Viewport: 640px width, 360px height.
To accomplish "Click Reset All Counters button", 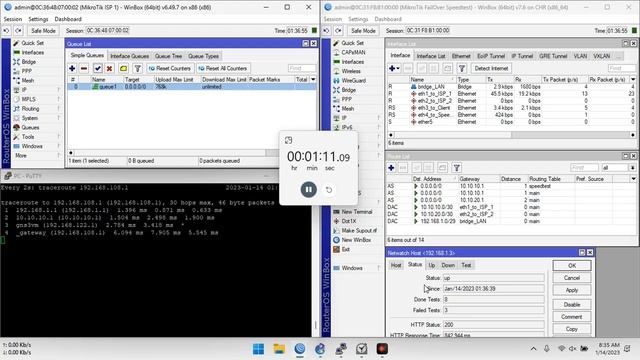I will pos(223,69).
